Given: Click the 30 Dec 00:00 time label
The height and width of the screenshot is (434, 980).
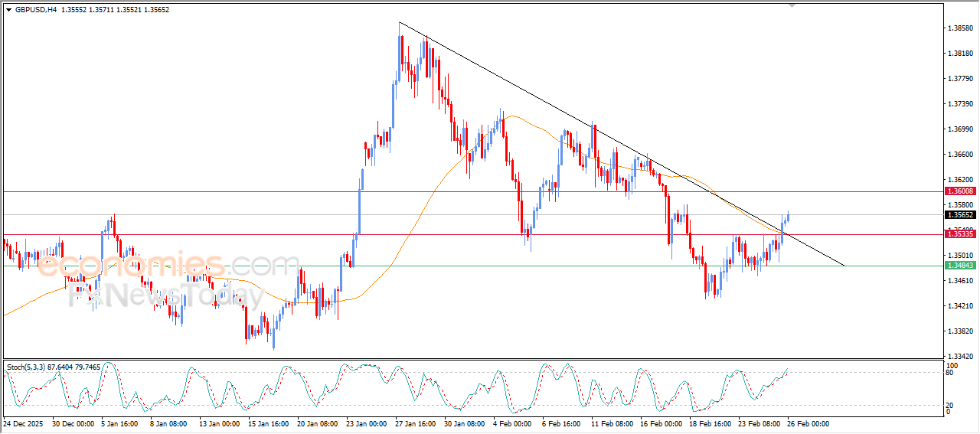Looking at the screenshot, I should coord(73,423).
